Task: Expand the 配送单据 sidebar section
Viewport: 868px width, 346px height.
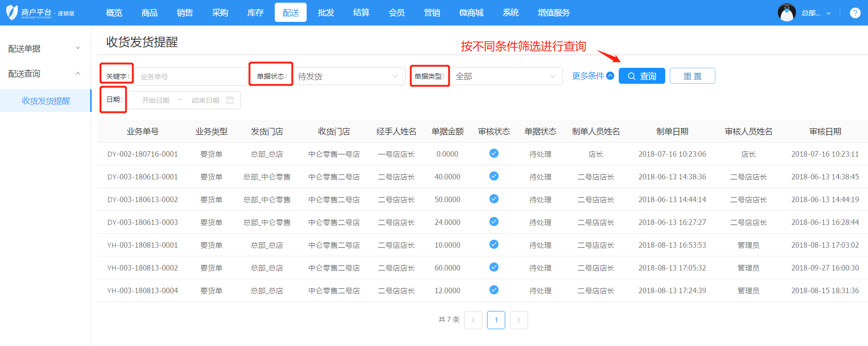Action: tap(44, 48)
